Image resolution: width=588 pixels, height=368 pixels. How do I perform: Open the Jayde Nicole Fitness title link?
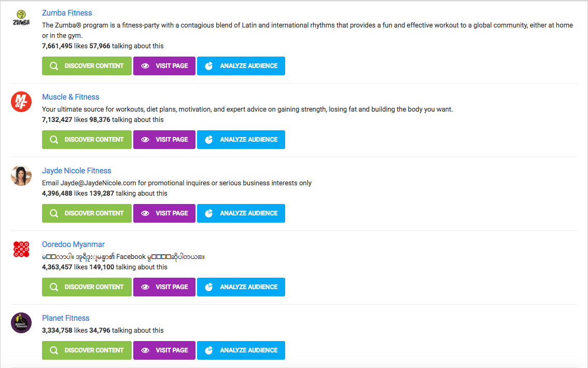77,170
